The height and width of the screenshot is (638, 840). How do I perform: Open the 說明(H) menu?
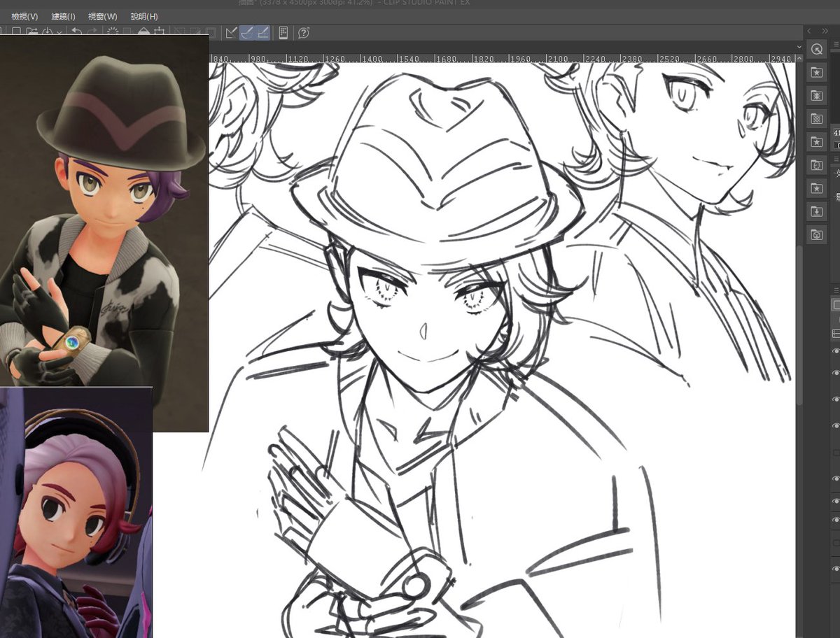pos(144,16)
